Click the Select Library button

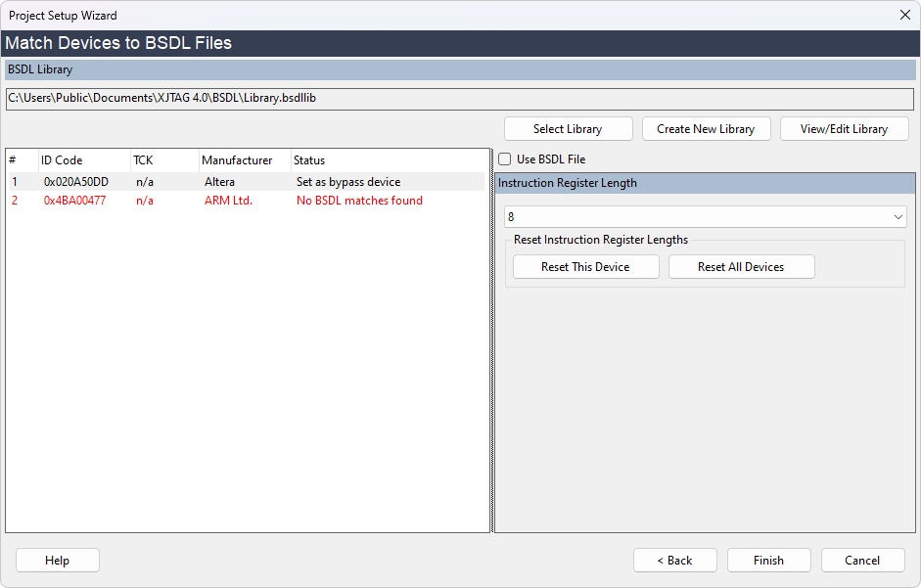pyautogui.click(x=568, y=129)
